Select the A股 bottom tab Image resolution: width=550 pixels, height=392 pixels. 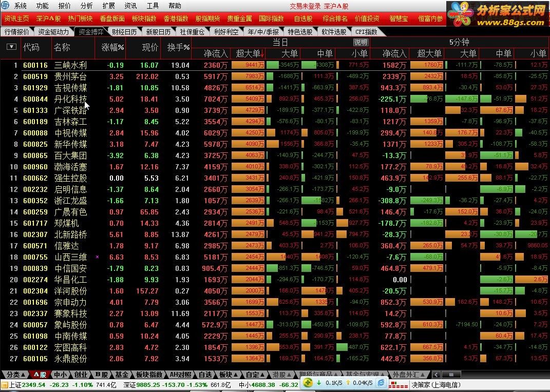40,375
